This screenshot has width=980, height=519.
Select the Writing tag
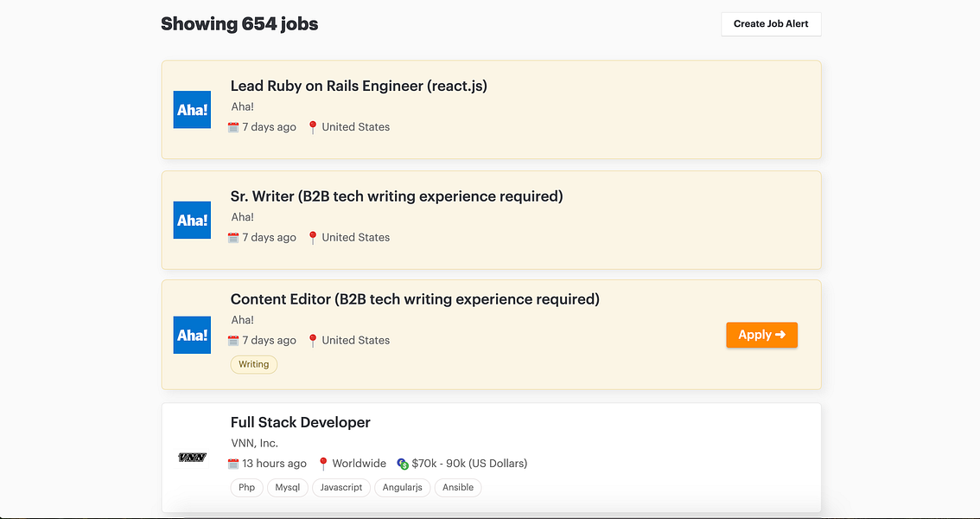click(x=253, y=364)
